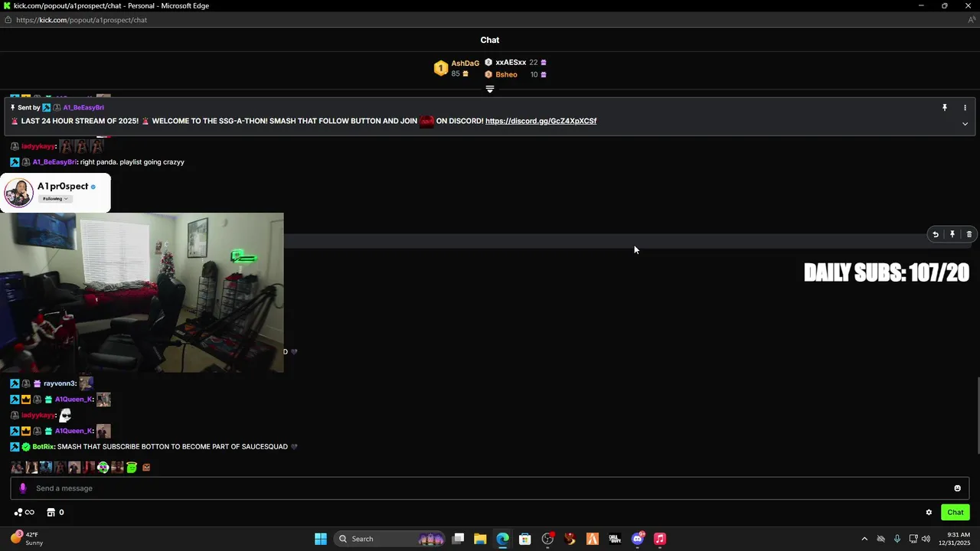This screenshot has height=551, width=980.
Task: Open volume control in system tray
Action: pos(926,539)
